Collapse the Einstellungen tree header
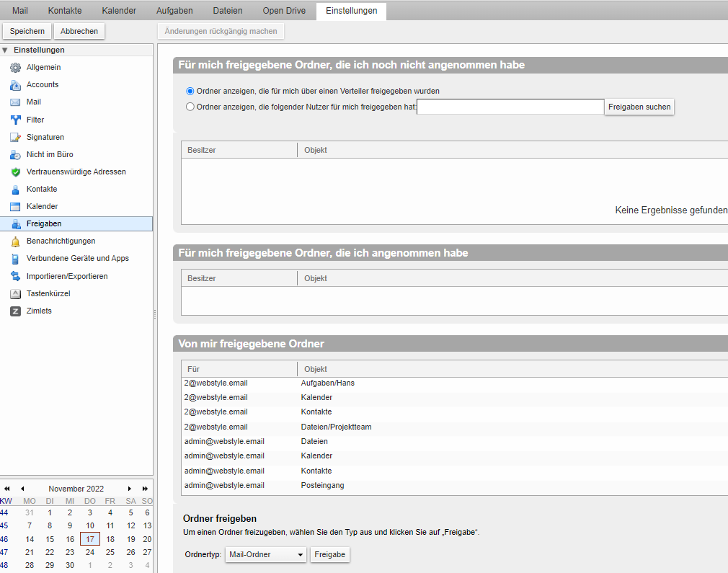 click(6, 50)
